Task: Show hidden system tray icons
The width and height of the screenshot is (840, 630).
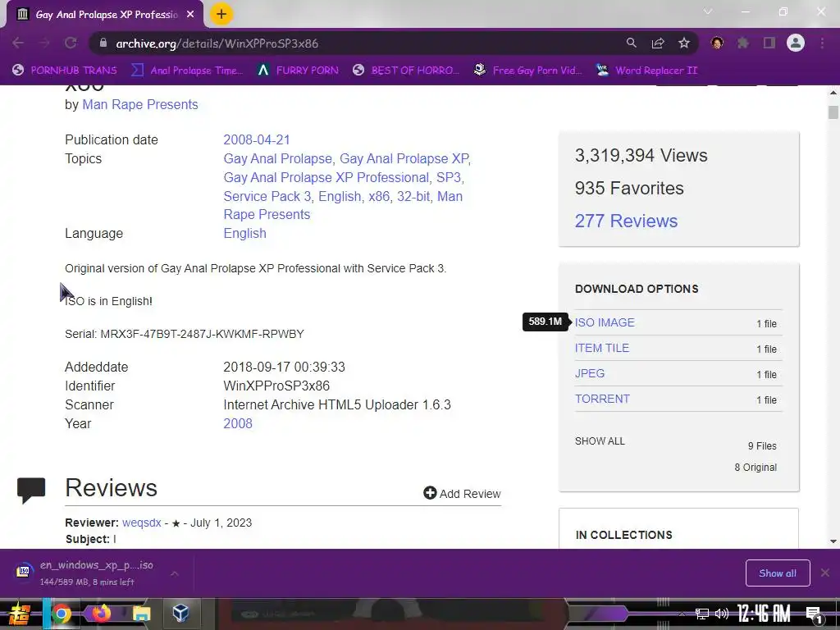Action: (x=682, y=614)
